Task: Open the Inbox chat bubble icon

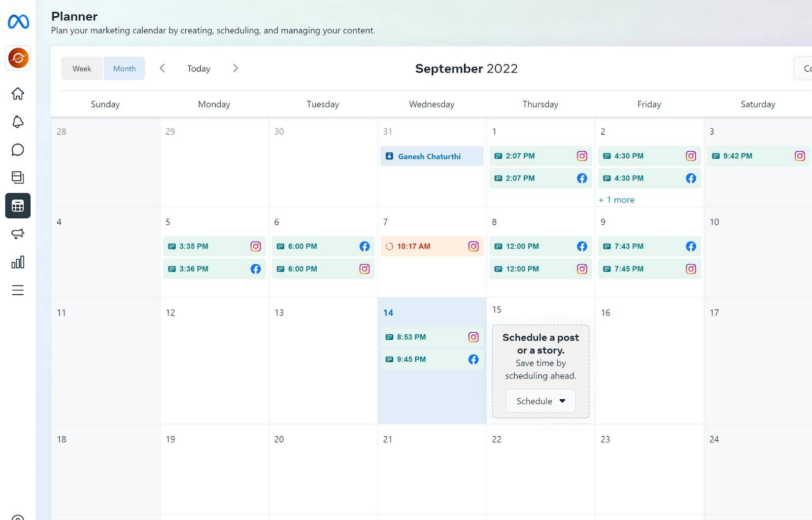Action: [x=18, y=150]
